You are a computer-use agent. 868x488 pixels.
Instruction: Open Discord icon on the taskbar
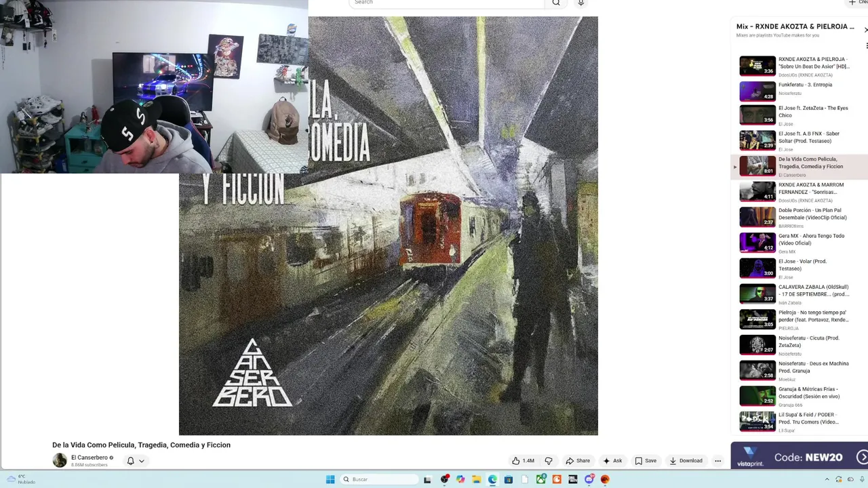click(x=589, y=479)
